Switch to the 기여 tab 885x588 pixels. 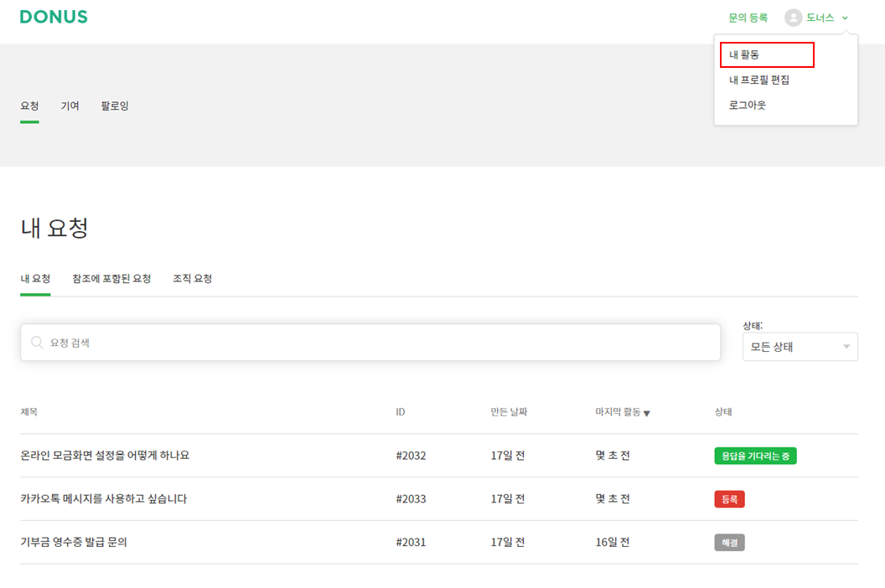pyautogui.click(x=70, y=106)
